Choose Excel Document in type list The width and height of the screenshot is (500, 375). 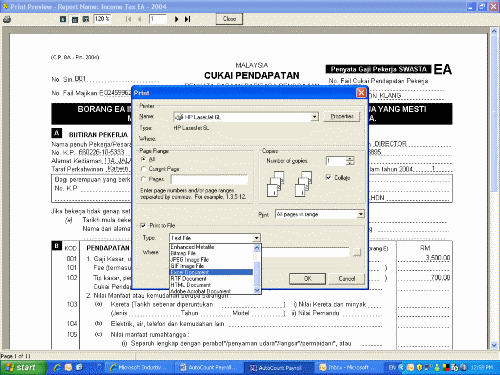(x=211, y=272)
